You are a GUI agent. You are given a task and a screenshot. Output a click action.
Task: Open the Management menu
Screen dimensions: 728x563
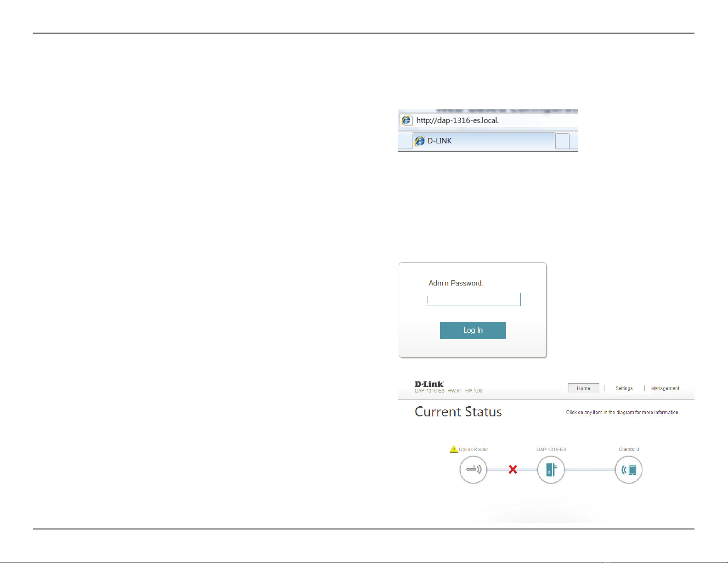(x=665, y=388)
